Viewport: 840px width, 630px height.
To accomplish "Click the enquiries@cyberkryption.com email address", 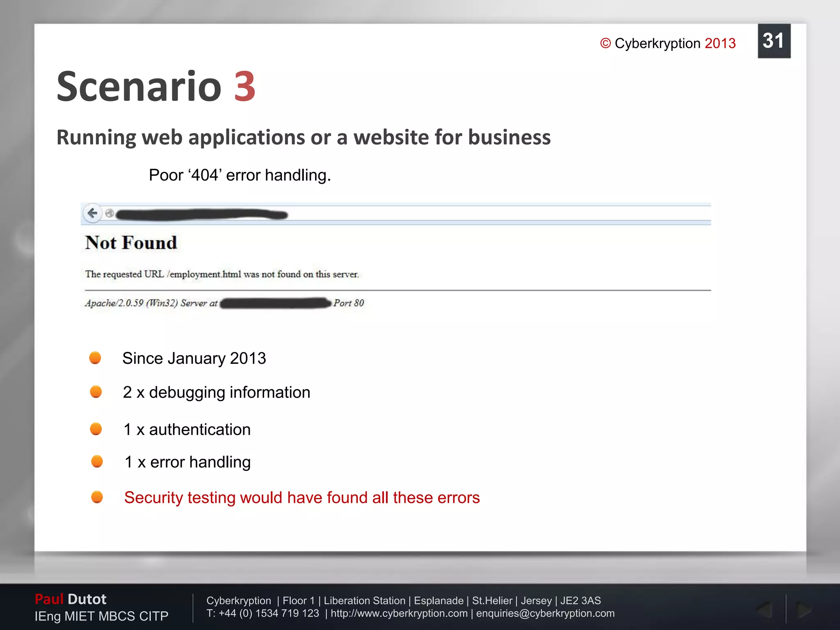I will pyautogui.click(x=545, y=613).
